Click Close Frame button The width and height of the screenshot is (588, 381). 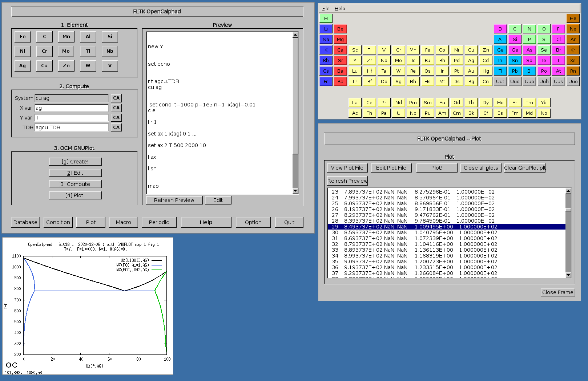coord(558,292)
